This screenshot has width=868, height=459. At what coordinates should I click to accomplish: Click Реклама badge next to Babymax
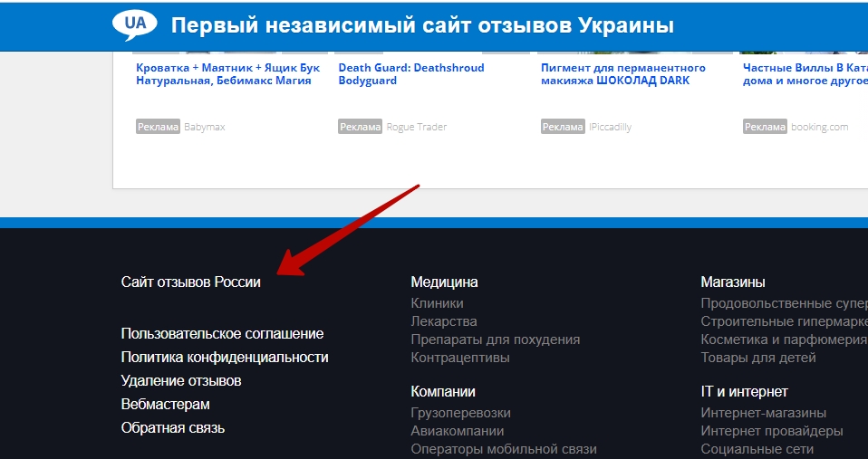(159, 127)
